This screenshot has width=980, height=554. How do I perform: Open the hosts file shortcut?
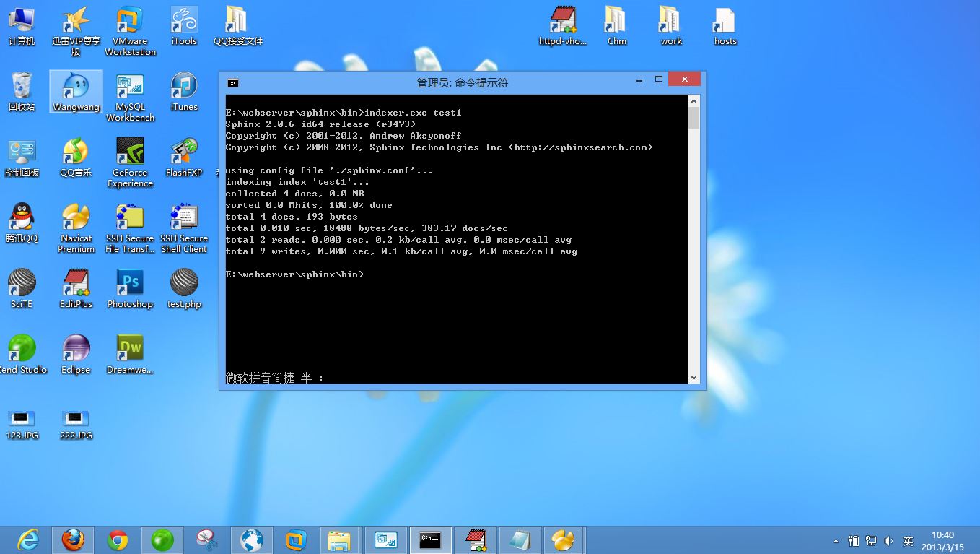click(x=725, y=26)
